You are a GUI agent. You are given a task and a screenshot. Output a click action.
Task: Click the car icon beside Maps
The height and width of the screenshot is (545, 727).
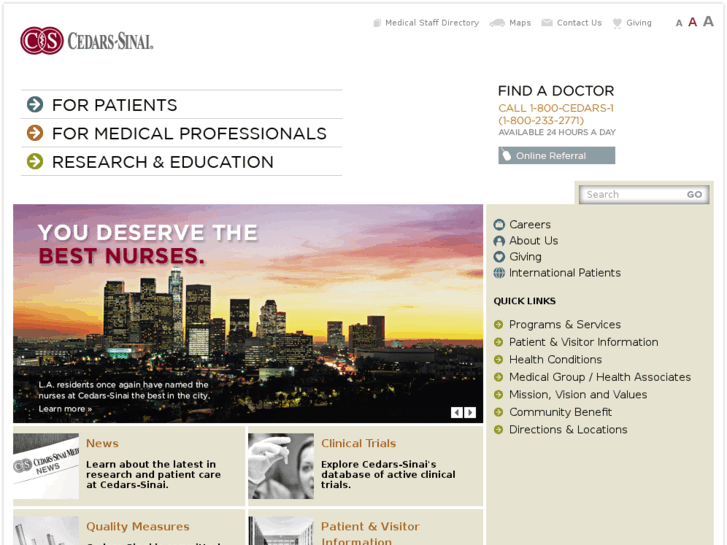click(x=497, y=23)
